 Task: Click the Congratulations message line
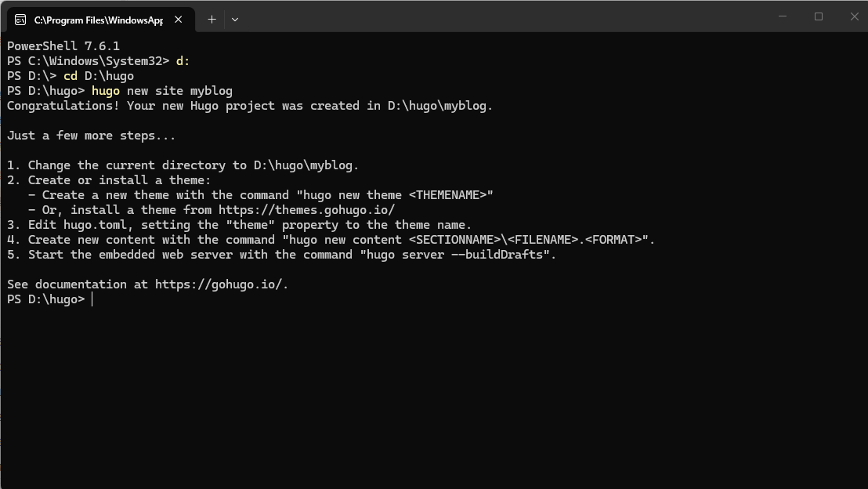point(250,106)
